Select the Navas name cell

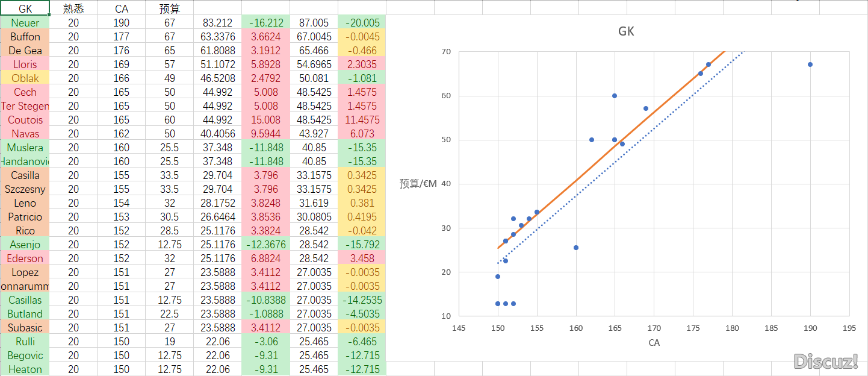pyautogui.click(x=25, y=134)
